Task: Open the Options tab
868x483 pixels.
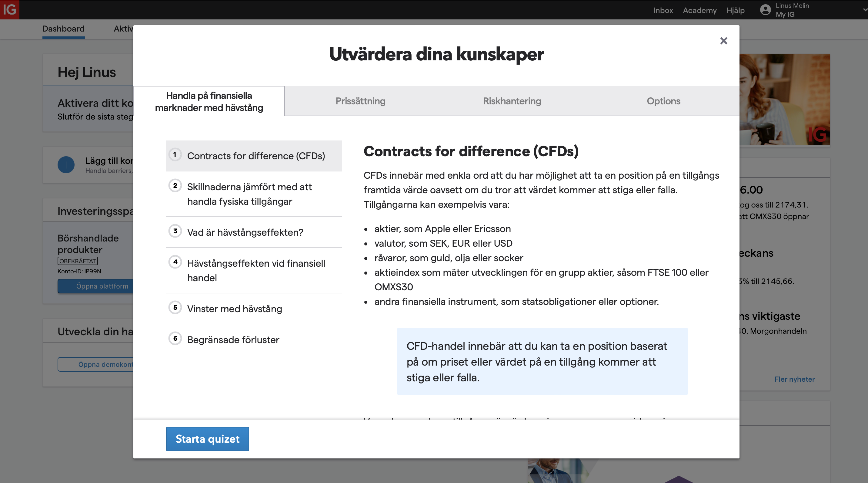Action: [x=663, y=101]
